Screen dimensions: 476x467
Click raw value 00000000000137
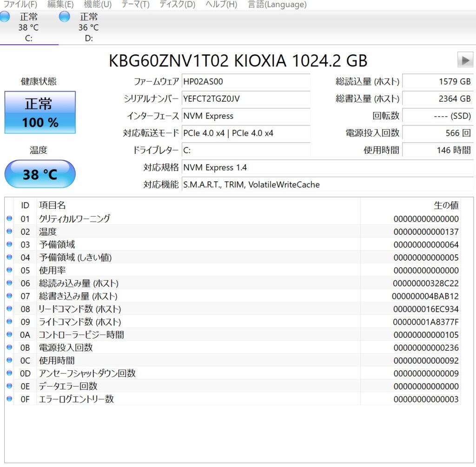click(426, 232)
